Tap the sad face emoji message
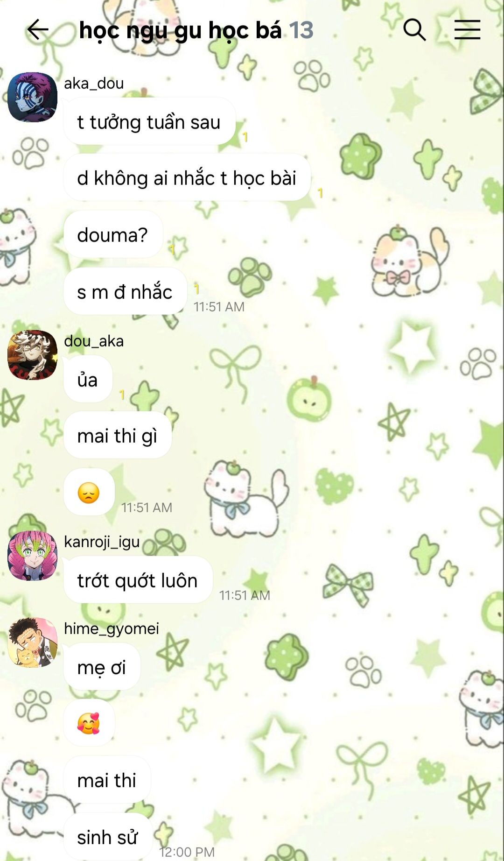 tap(89, 492)
